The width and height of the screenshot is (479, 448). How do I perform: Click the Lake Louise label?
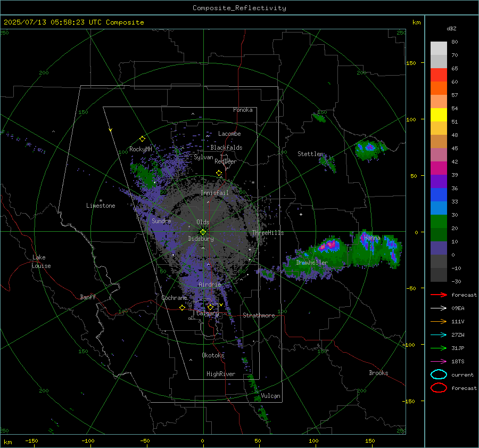(41, 262)
